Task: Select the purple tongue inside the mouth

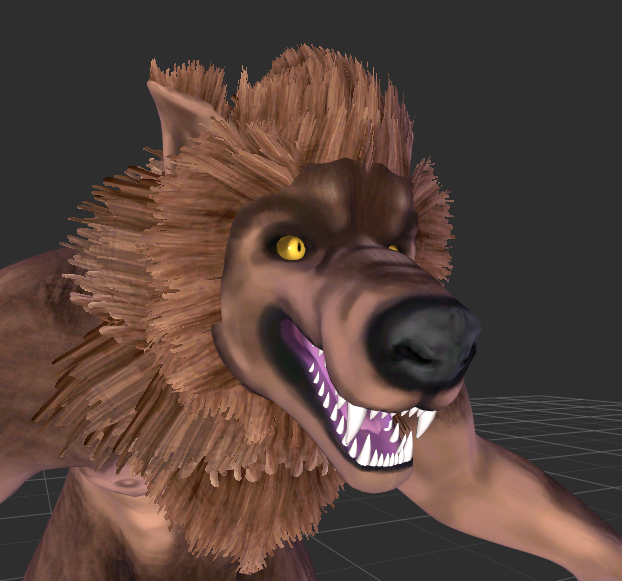Action: tap(373, 426)
